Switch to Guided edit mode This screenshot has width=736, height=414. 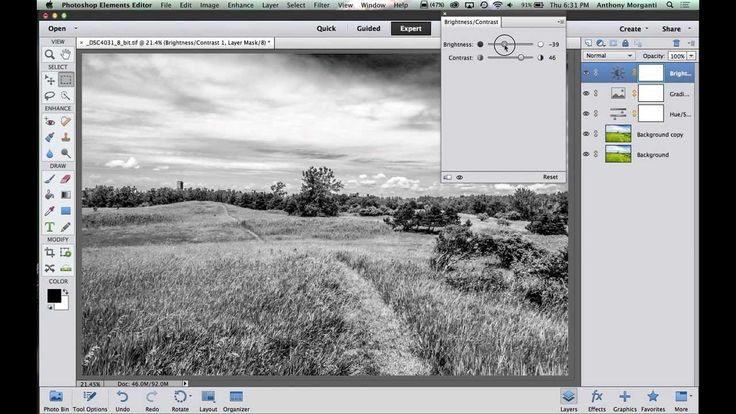(x=368, y=29)
